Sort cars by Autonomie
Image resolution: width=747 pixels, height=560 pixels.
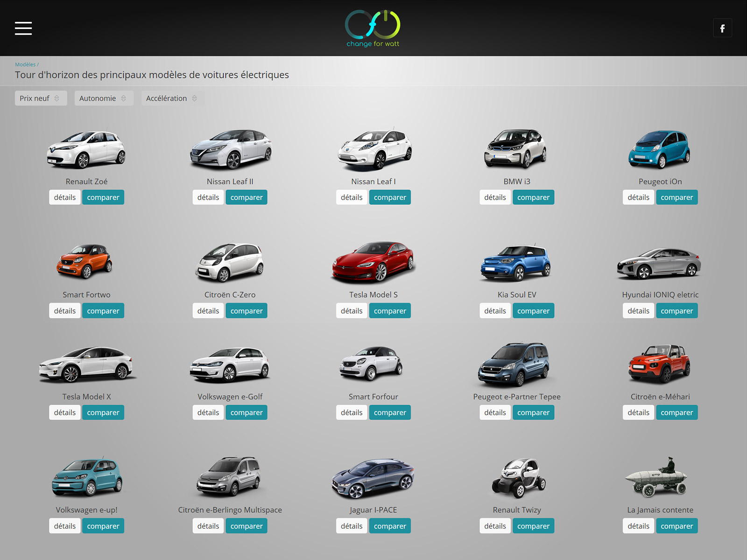(x=104, y=98)
